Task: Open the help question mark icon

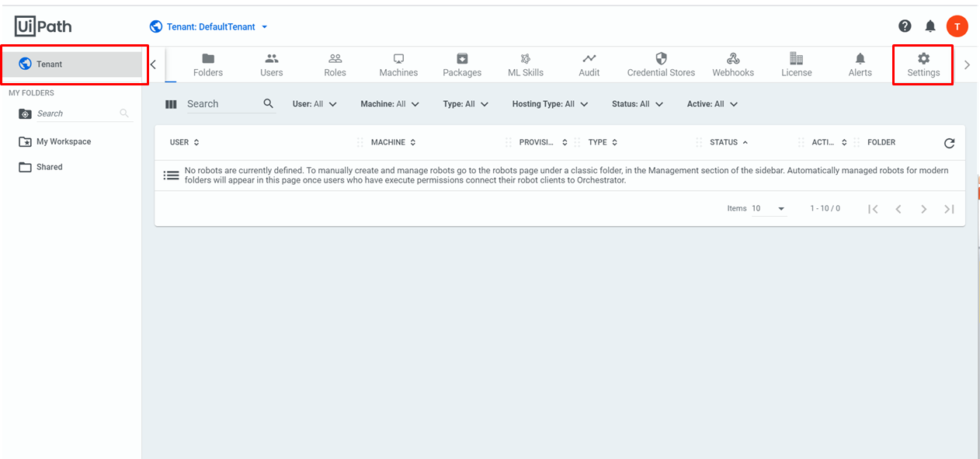Action: pyautogui.click(x=905, y=26)
